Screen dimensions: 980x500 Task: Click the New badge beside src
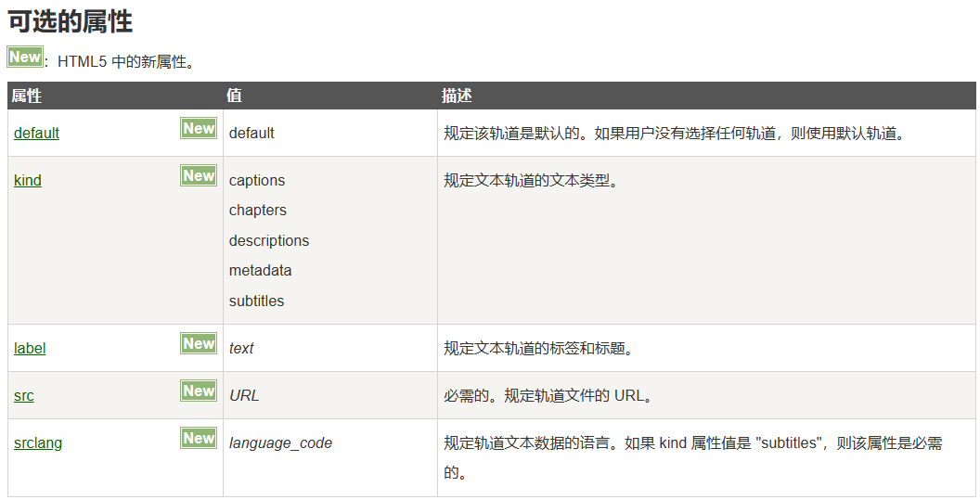point(199,391)
